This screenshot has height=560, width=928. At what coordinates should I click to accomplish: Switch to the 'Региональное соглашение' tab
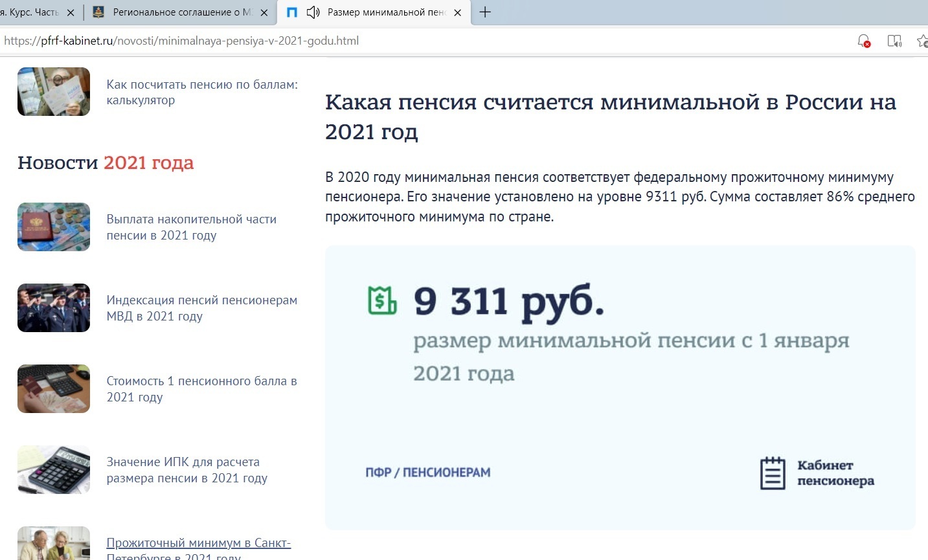point(175,12)
